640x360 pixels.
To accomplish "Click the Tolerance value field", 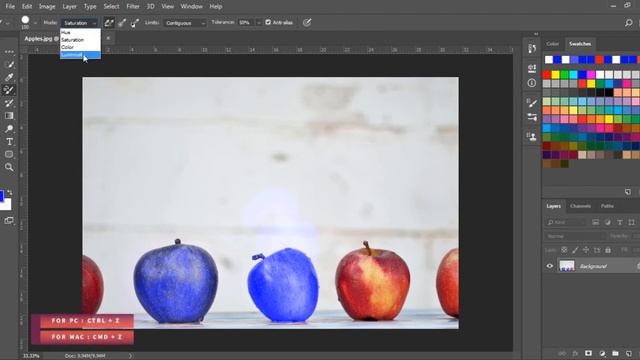I will (247, 23).
